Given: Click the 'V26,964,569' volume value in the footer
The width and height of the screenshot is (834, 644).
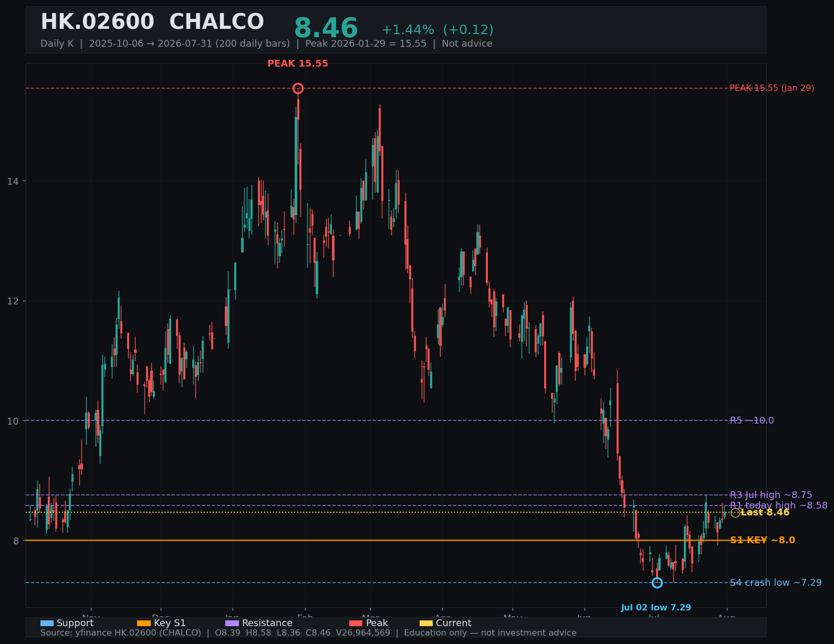Looking at the screenshot, I should 363,633.
